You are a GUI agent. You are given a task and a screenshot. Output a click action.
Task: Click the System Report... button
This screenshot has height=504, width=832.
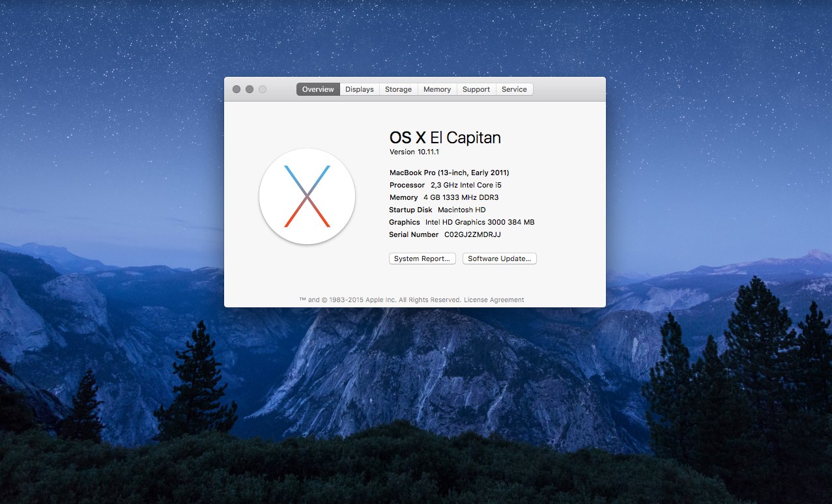(422, 259)
